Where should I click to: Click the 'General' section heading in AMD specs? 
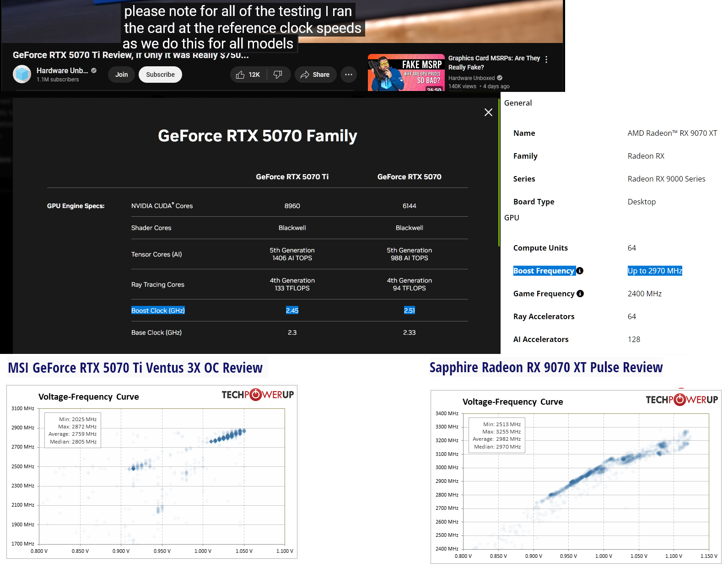click(518, 103)
